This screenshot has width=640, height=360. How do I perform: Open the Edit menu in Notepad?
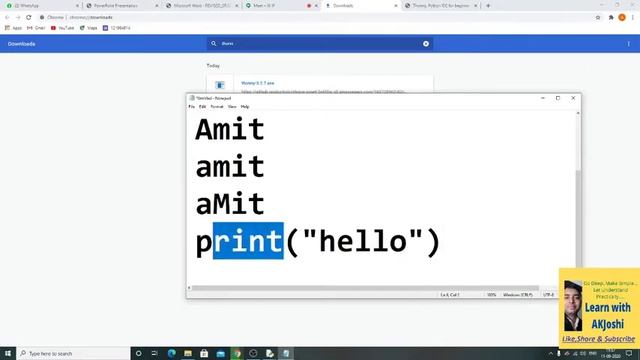[x=202, y=107]
